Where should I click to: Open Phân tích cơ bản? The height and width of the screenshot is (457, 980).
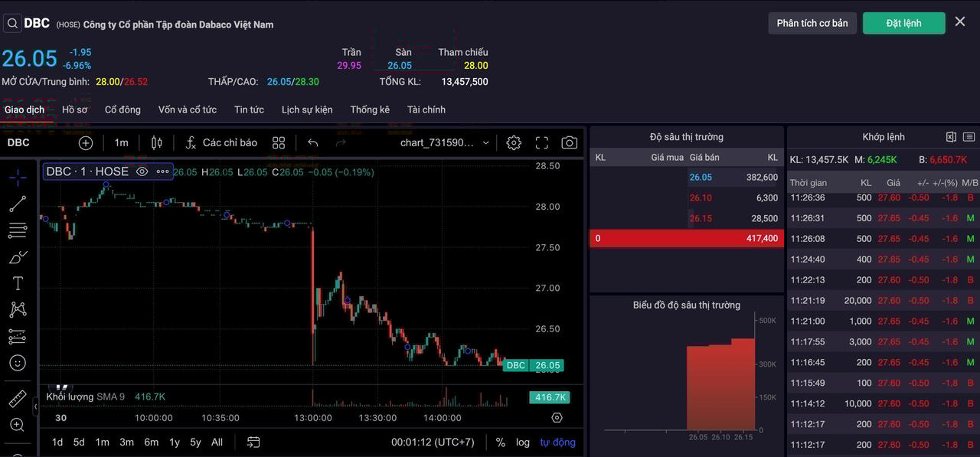pos(812,23)
